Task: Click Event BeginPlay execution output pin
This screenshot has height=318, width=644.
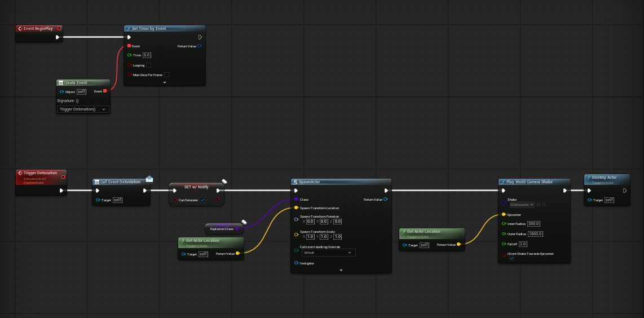Action: [58, 37]
